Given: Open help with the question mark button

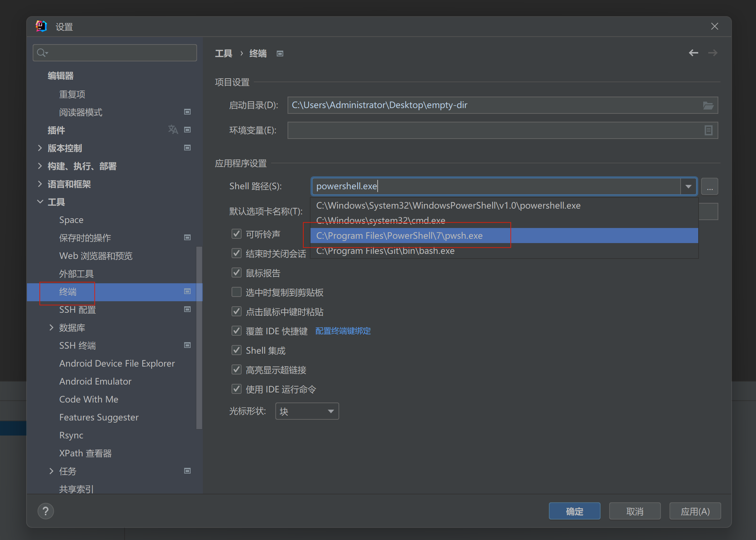Looking at the screenshot, I should pos(46,511).
